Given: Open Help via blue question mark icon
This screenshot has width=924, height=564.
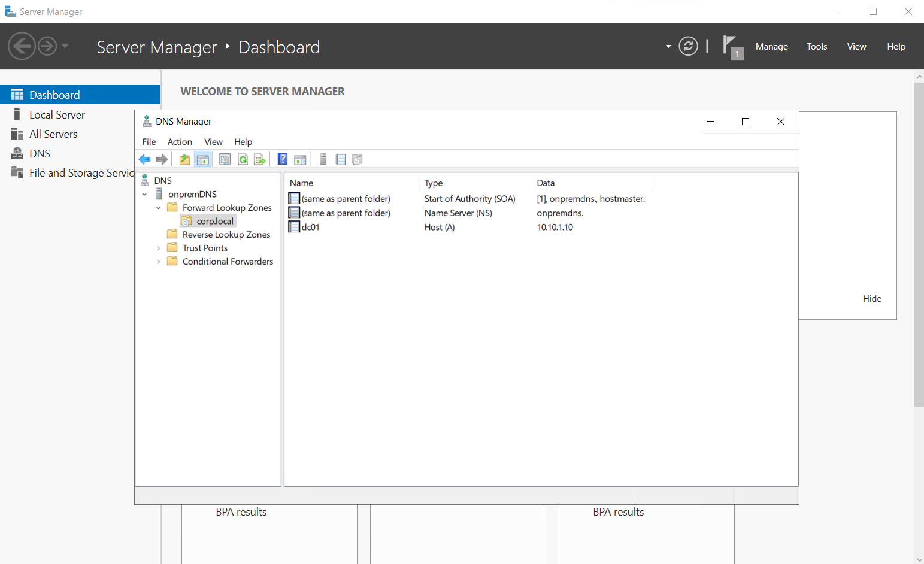Looking at the screenshot, I should (283, 159).
